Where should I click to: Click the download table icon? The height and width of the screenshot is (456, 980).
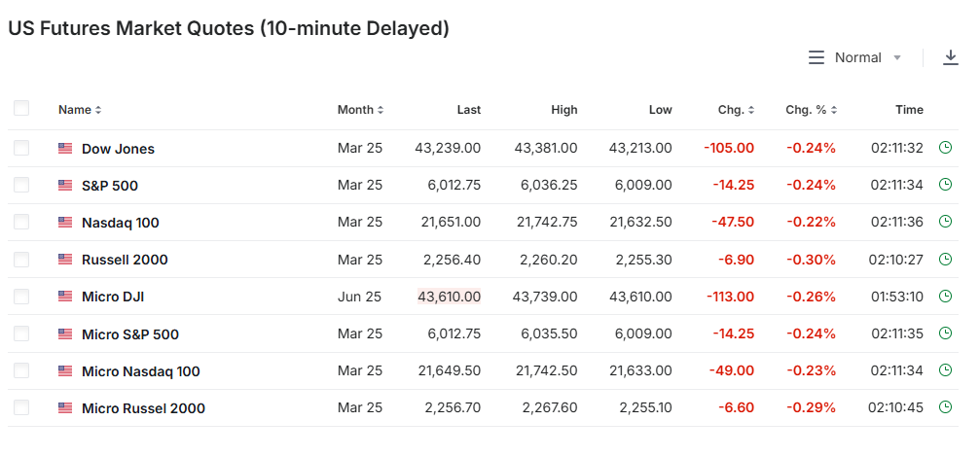click(x=951, y=57)
